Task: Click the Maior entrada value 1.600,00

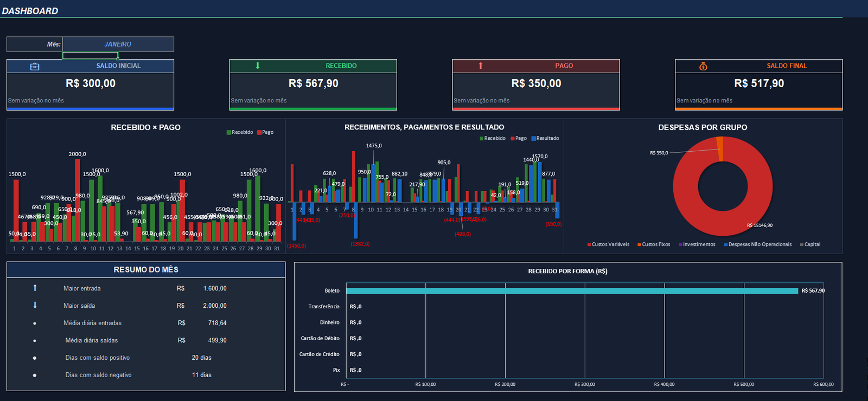Action: pos(215,288)
